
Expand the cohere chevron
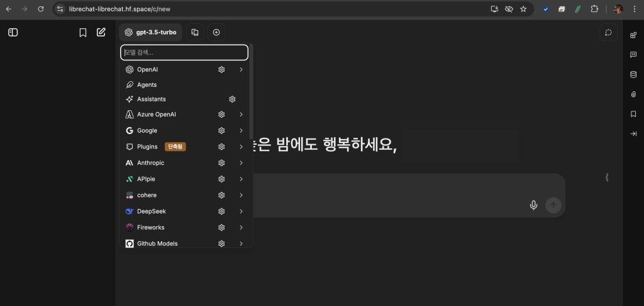click(x=241, y=195)
